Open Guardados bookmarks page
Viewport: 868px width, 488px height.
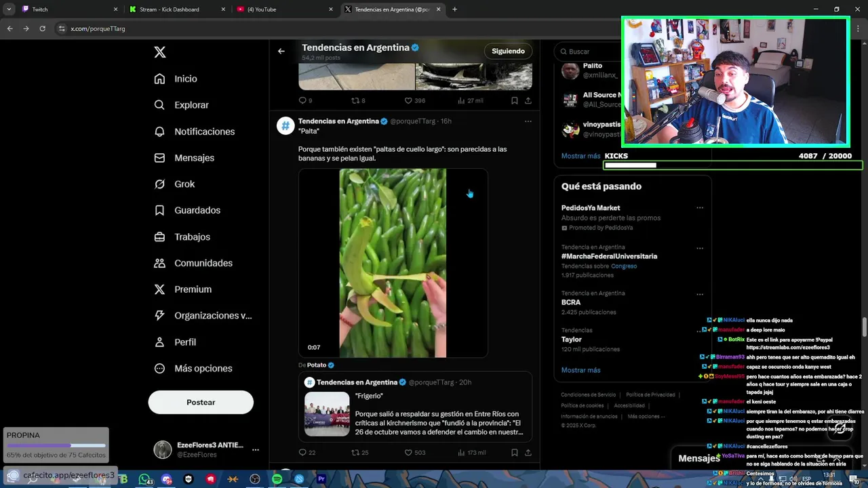click(x=186, y=210)
